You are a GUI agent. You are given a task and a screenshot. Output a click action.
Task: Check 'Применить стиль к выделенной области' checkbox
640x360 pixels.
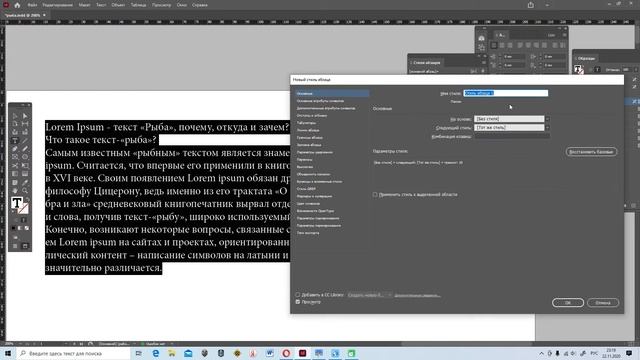click(x=375, y=195)
